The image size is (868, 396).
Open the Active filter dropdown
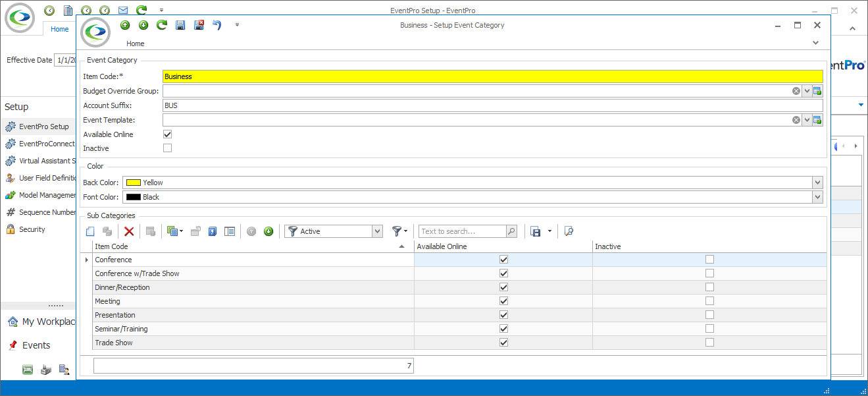click(x=377, y=231)
